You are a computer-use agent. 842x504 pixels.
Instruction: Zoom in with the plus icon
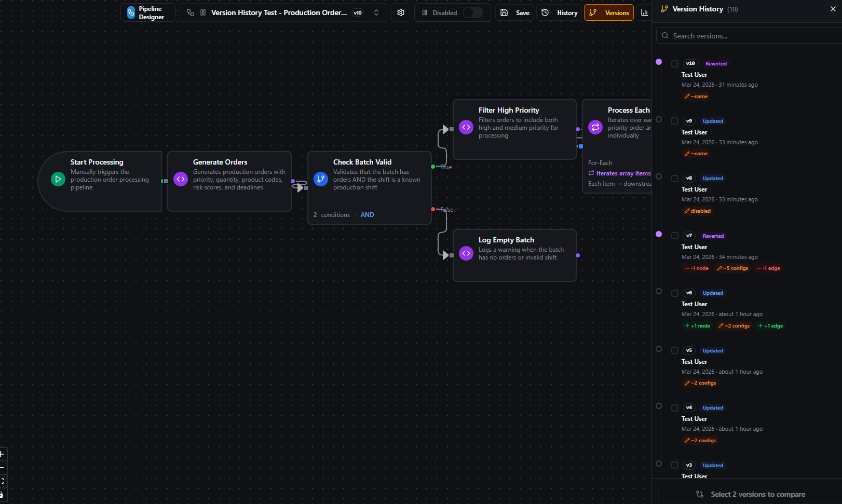click(2, 454)
